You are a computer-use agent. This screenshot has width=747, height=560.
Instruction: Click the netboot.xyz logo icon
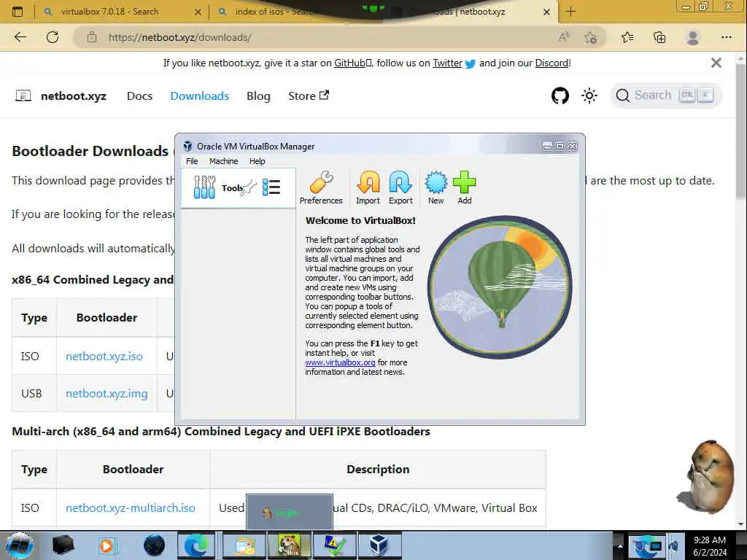coord(23,96)
